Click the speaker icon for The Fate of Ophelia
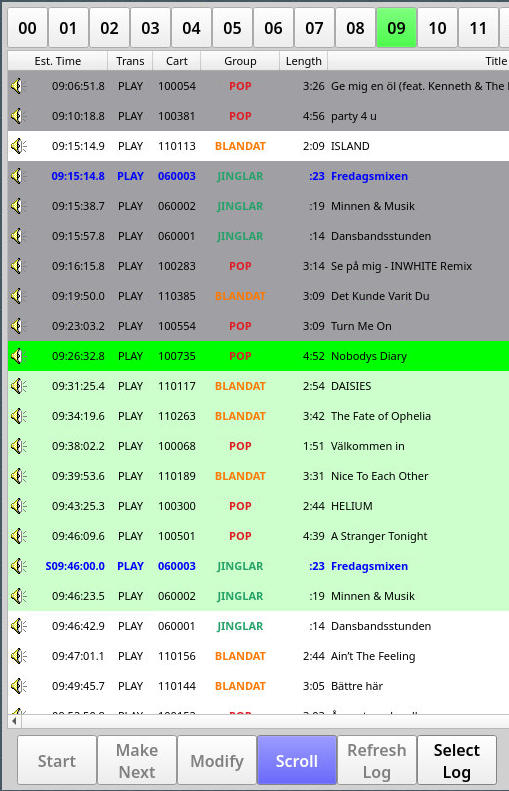The image size is (509, 791). 19,416
